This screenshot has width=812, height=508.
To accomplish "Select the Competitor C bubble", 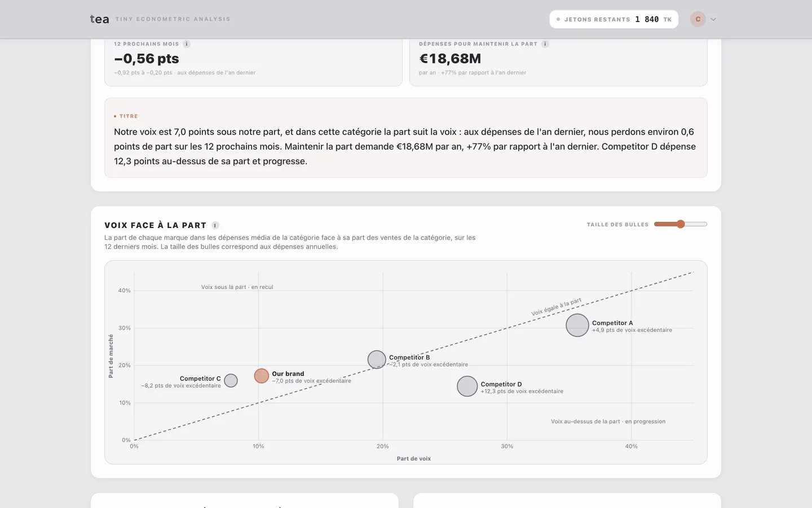I will coord(231,380).
